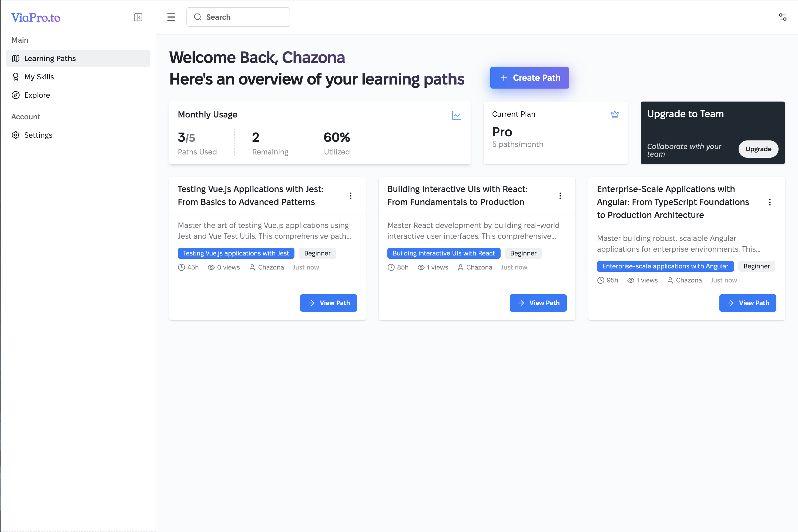Click the crown icon on Current Plan
This screenshot has width=798, height=532.
(x=614, y=114)
